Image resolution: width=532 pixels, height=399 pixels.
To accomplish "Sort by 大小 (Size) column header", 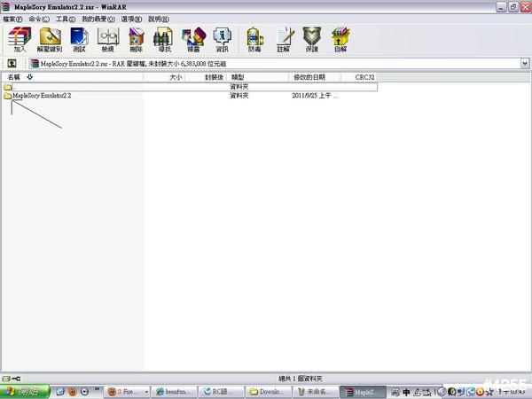I will pyautogui.click(x=164, y=77).
